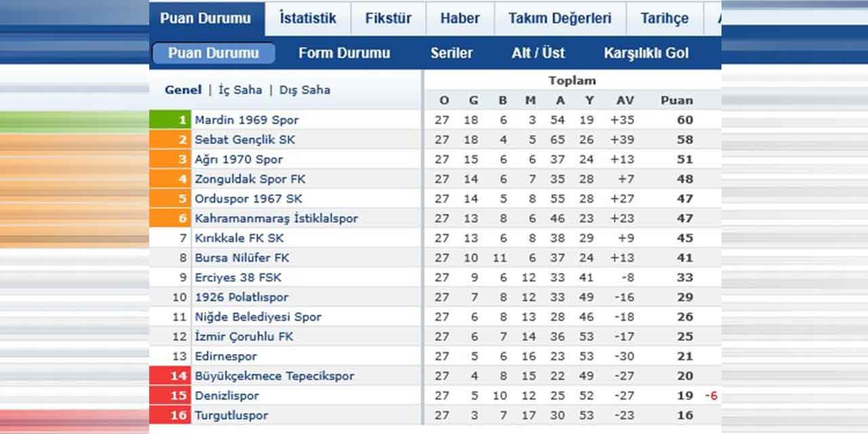
Task: Click the Sebat Gençlik SK team link
Action: pyautogui.click(x=245, y=140)
